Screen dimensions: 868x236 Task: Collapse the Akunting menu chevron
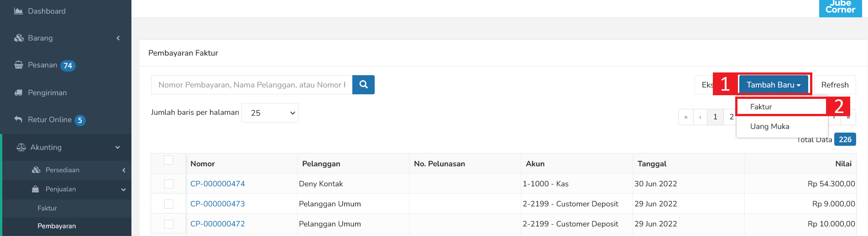point(118,147)
